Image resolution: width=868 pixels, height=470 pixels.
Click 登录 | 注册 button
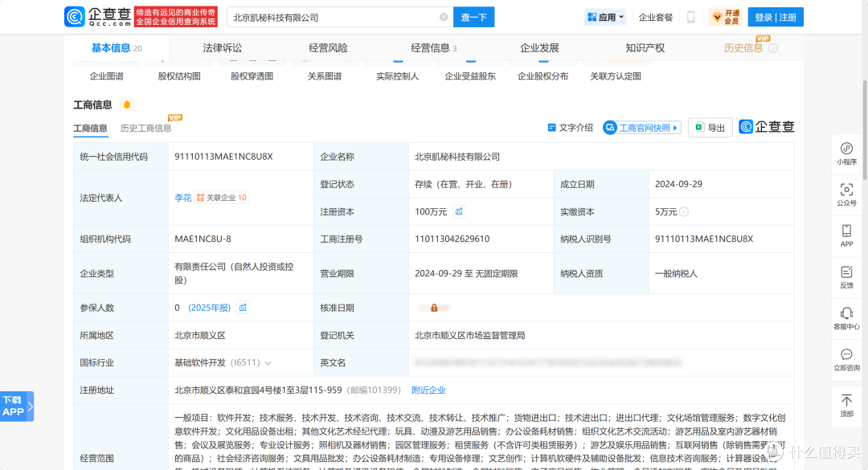click(x=775, y=17)
